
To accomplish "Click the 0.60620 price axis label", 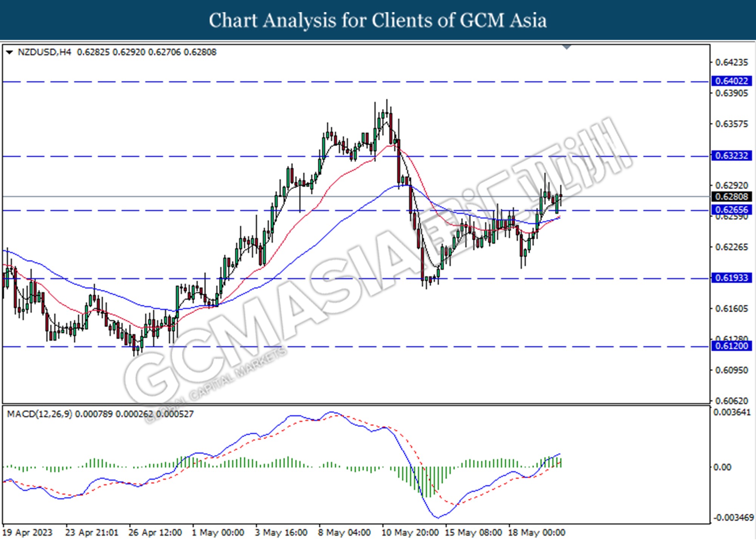I will pos(731,401).
